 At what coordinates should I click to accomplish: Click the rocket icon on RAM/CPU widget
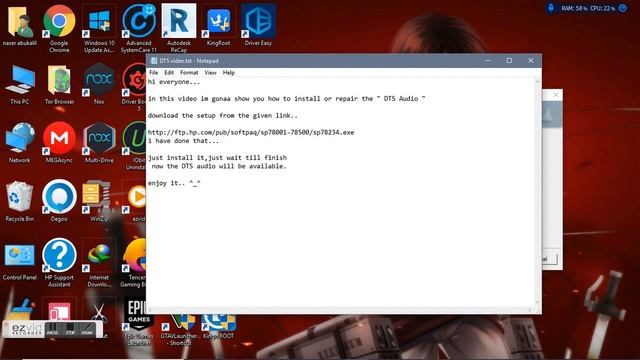(x=551, y=8)
